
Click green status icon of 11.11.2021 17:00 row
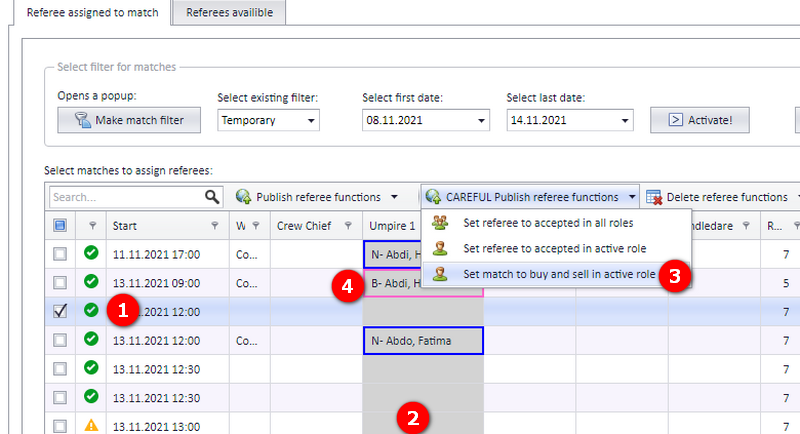pos(91,252)
